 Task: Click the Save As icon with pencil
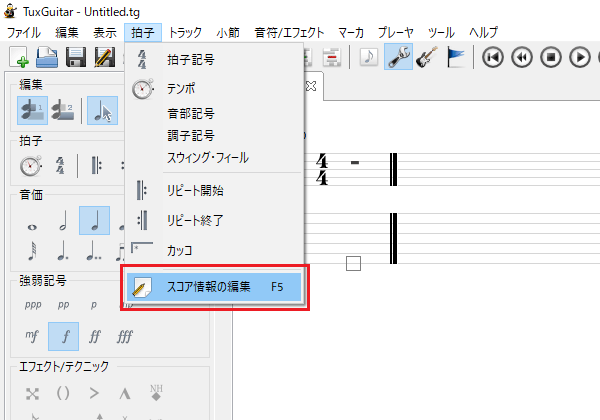click(104, 57)
